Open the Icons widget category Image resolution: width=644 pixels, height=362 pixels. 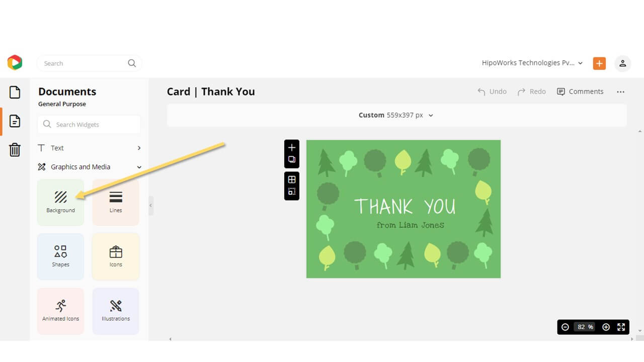pyautogui.click(x=115, y=256)
